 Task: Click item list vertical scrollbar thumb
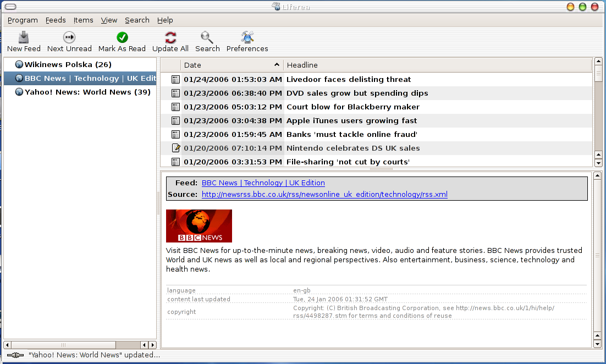[598, 74]
